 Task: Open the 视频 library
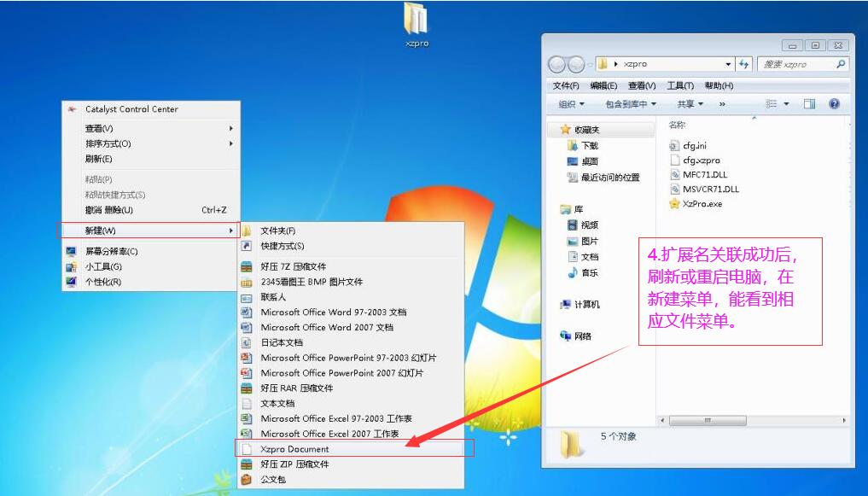tap(583, 225)
